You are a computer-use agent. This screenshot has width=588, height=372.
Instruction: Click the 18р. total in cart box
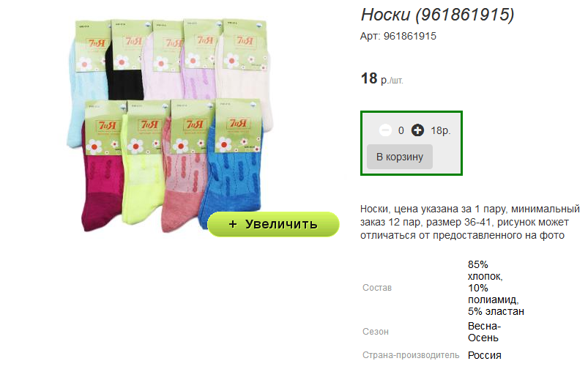click(x=441, y=130)
